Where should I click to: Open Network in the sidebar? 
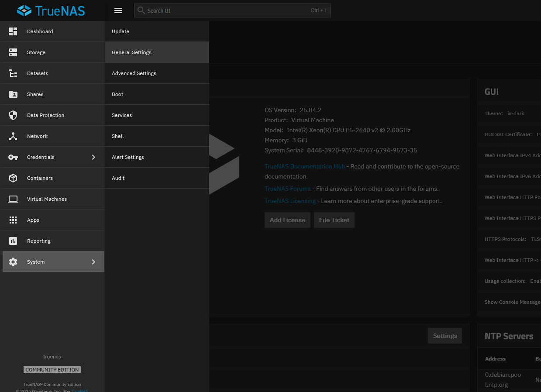[52, 136]
